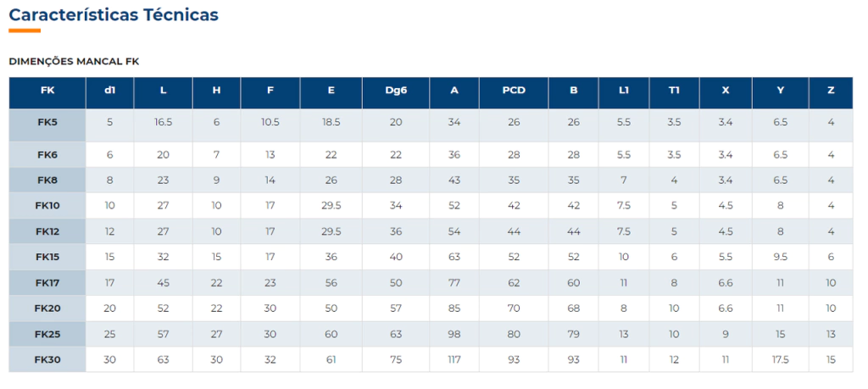The image size is (868, 389).
Task: Click the Dg6 column header
Action: pyautogui.click(x=396, y=92)
